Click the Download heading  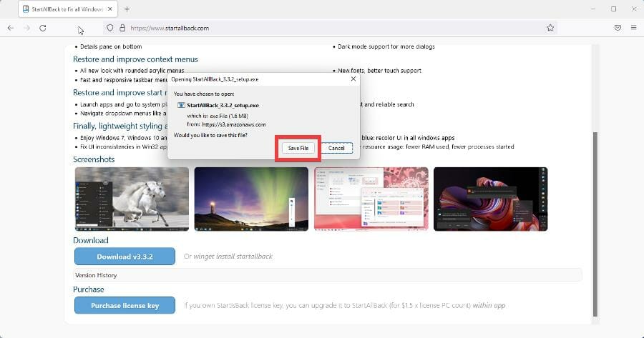click(91, 240)
